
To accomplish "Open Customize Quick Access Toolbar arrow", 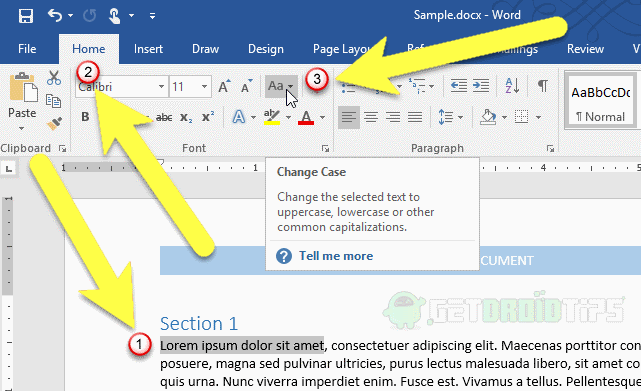I will pos(152,16).
